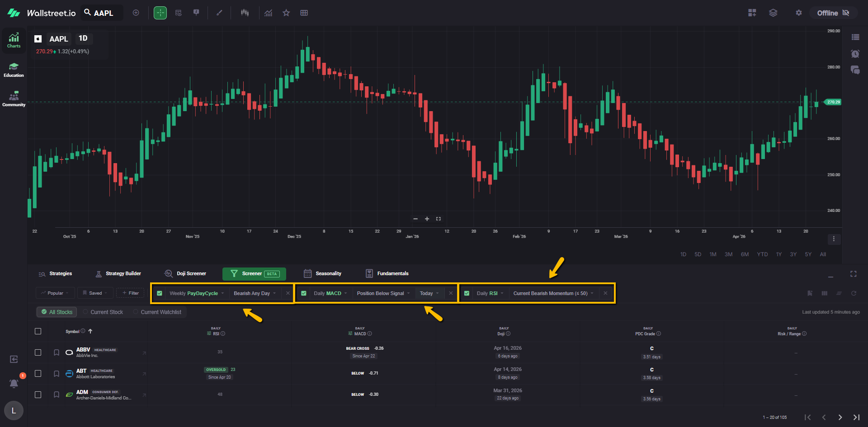The width and height of the screenshot is (868, 427).
Task: Toggle the Daily RSI filter checkbox
Action: pyautogui.click(x=467, y=293)
